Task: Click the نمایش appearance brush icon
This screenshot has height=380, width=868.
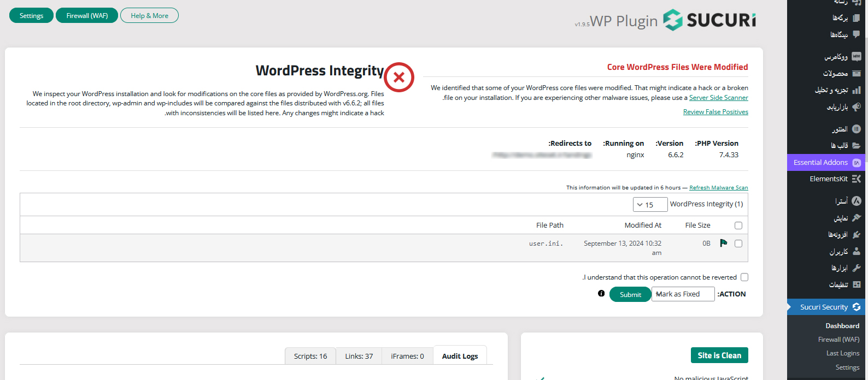Action: pyautogui.click(x=857, y=218)
